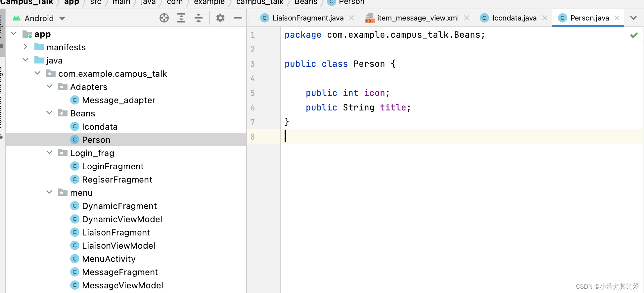Click the manifests folder label
This screenshot has width=644, height=293.
coord(66,47)
